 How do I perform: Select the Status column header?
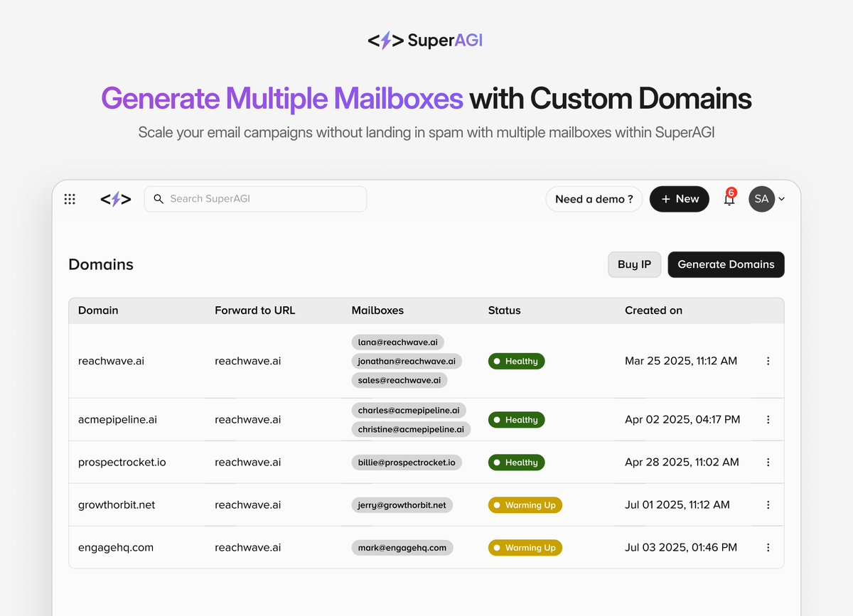(x=504, y=310)
